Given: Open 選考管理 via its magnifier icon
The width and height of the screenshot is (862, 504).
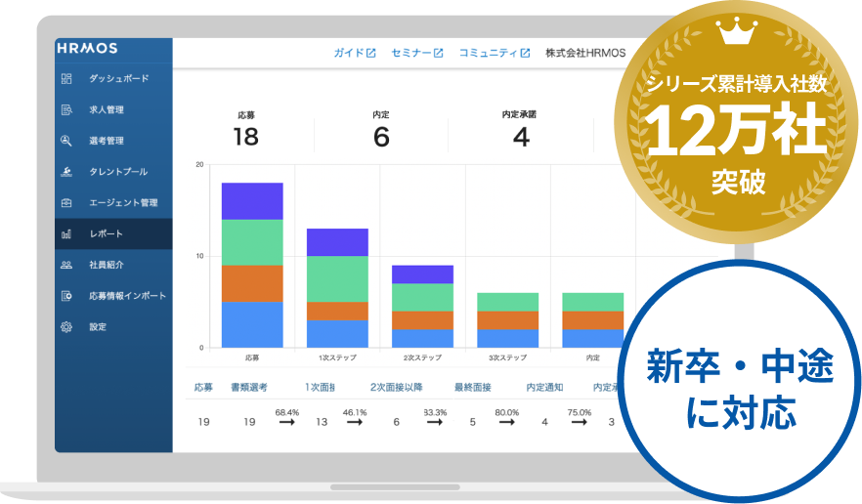Looking at the screenshot, I should (66, 141).
